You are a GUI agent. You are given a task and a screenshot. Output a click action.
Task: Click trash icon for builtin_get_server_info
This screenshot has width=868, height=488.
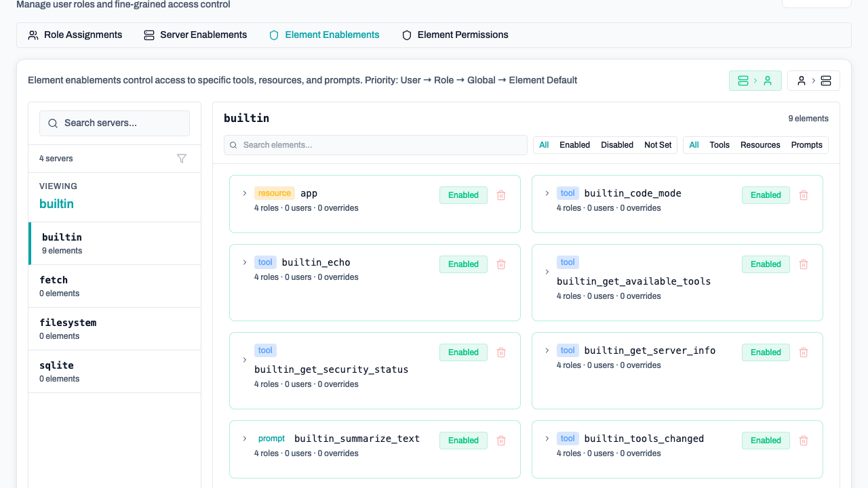coord(804,352)
